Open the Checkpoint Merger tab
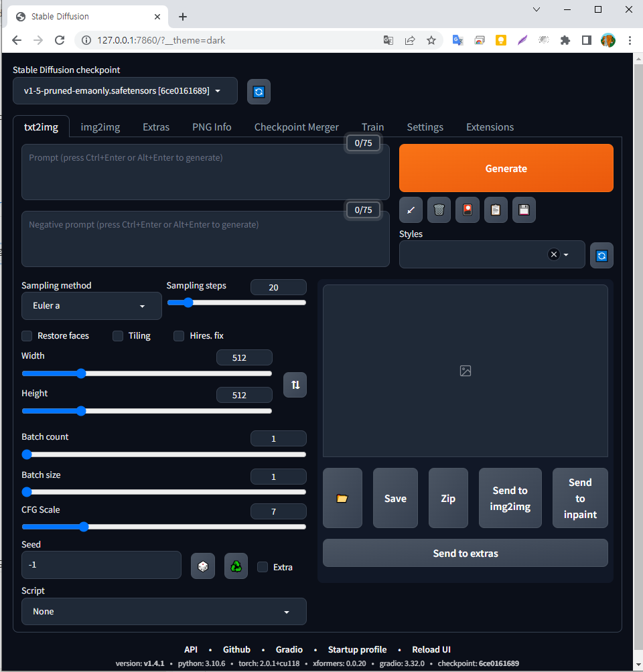This screenshot has height=672, width=643. pos(297,127)
